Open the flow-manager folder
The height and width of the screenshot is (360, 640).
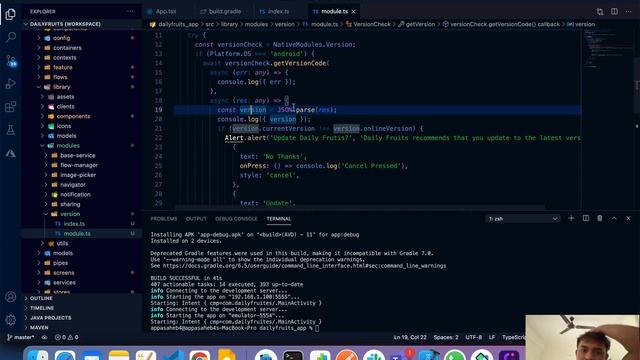click(79, 165)
